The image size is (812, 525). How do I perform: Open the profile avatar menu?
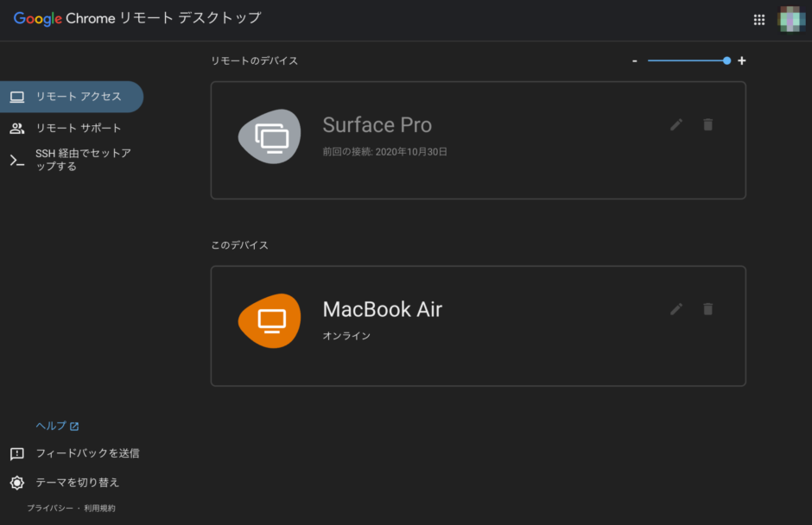point(791,19)
